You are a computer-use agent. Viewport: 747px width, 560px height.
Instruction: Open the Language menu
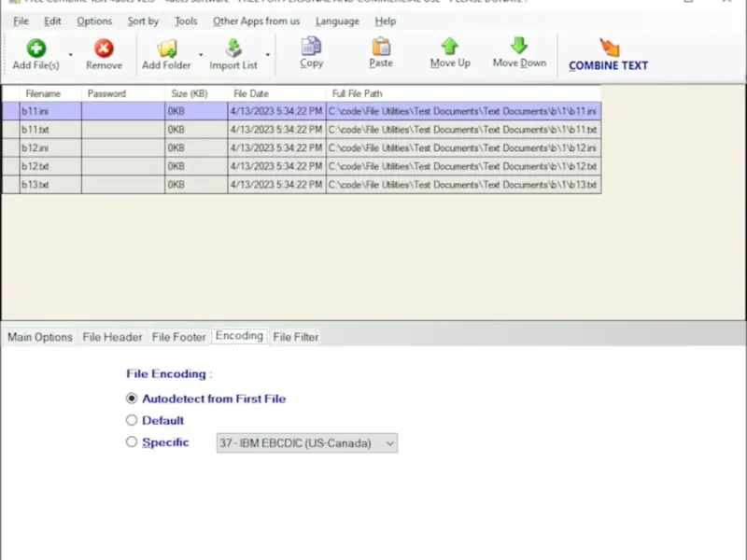[x=337, y=21]
